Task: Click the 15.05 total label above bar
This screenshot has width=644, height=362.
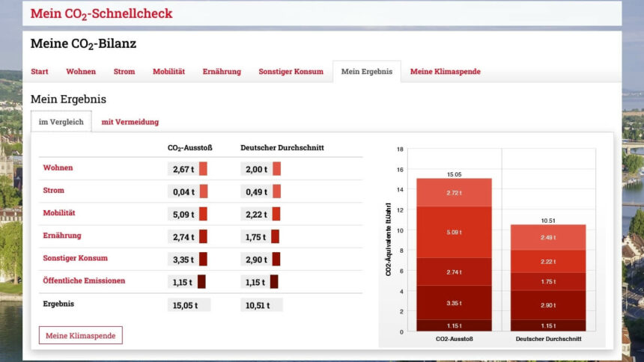Action: pos(455,174)
